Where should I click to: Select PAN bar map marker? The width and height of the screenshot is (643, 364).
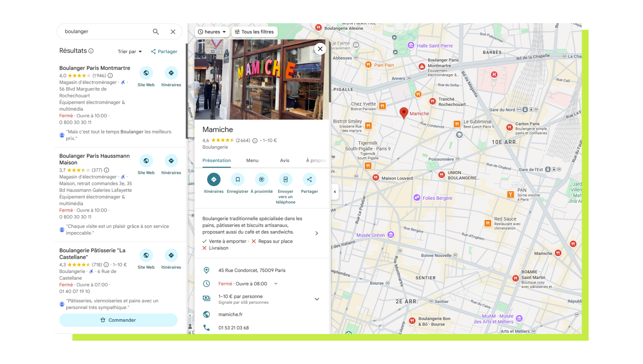point(510,194)
